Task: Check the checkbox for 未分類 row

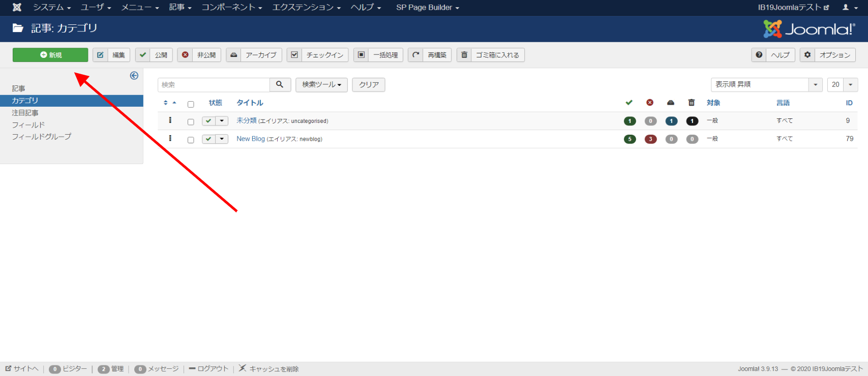Action: 191,122
